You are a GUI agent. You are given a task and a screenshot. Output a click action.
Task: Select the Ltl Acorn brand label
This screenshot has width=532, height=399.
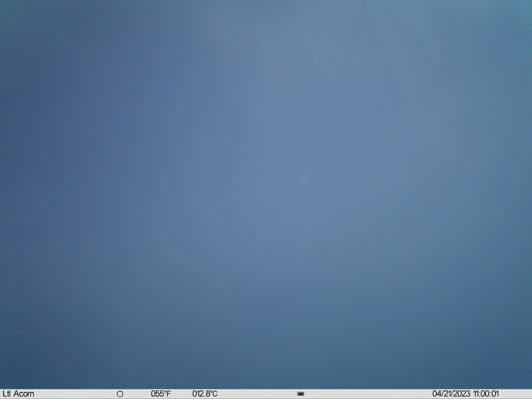coord(18,394)
